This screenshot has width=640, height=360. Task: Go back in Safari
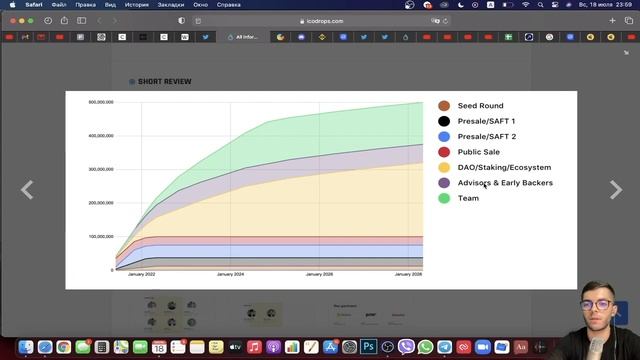tap(99, 20)
